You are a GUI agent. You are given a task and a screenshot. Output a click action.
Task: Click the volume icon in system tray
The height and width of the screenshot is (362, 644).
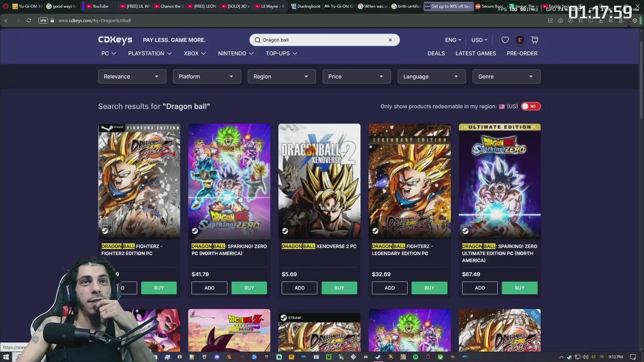pos(585,357)
